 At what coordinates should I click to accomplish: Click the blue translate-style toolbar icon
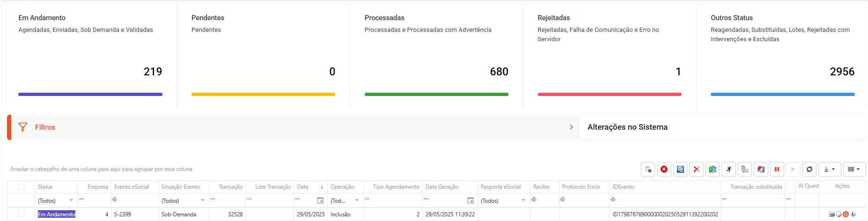680,169
